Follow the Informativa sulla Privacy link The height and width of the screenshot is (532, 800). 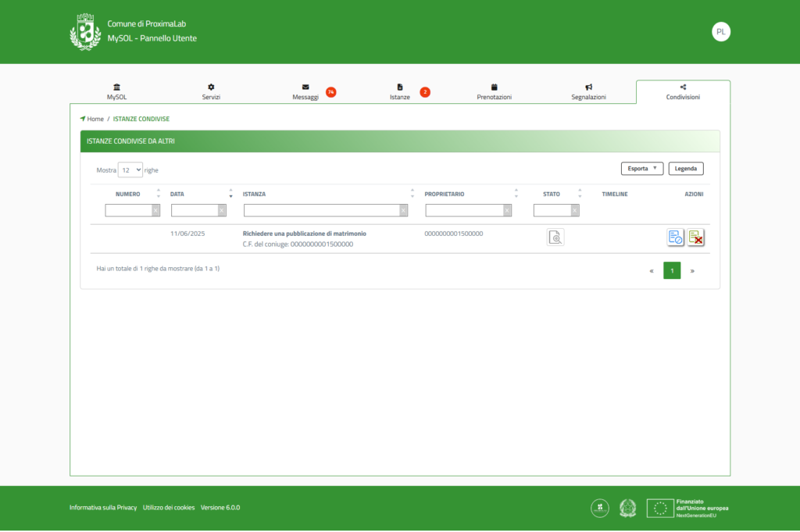point(103,508)
